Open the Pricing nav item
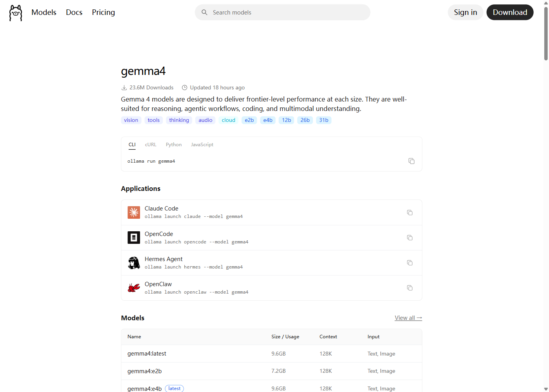Screen dimensions: 549x392 (x=104, y=13)
